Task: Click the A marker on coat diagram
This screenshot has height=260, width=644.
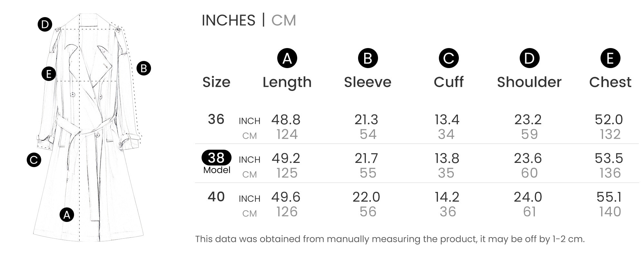Action: click(x=67, y=215)
